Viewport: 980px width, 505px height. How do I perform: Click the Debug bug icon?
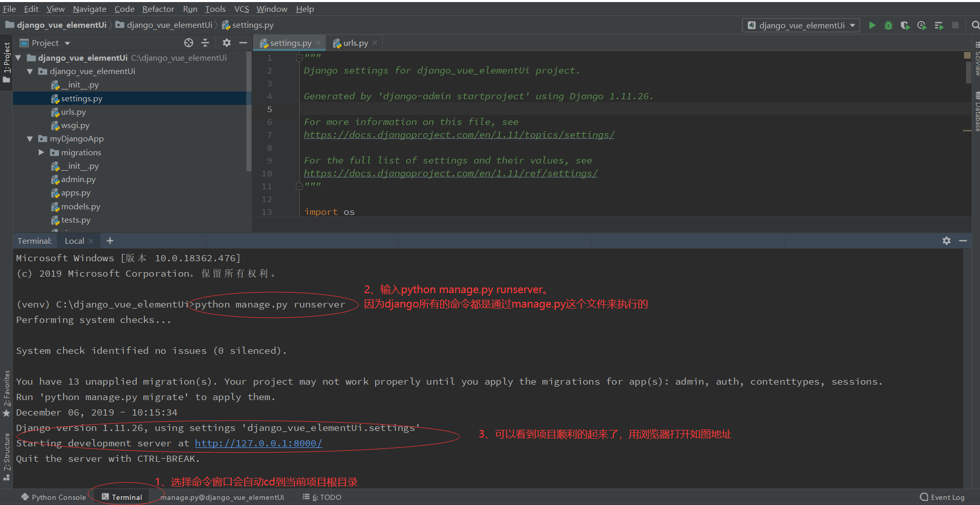click(888, 25)
